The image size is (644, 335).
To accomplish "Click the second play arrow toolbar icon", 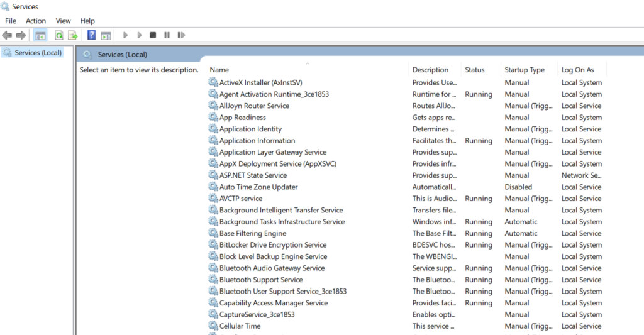I will tap(140, 35).
